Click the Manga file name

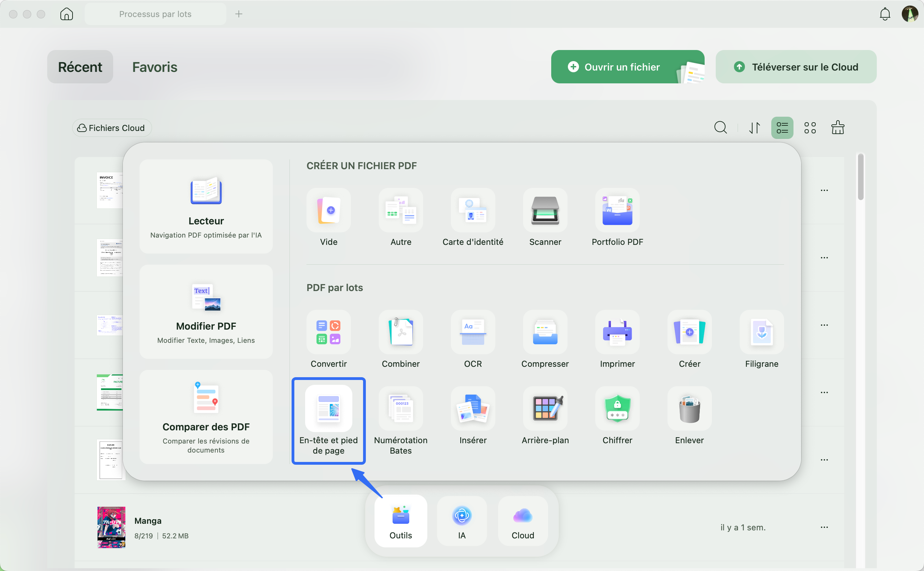pyautogui.click(x=148, y=521)
